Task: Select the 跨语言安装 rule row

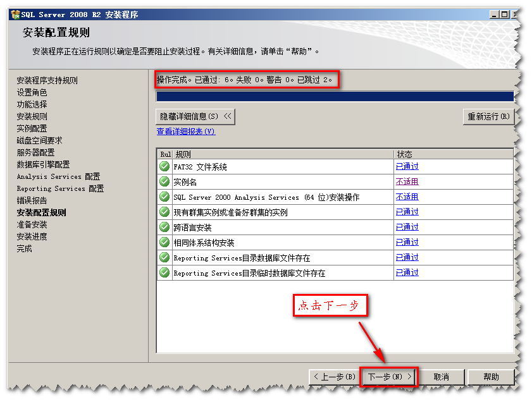Action: (x=335, y=227)
